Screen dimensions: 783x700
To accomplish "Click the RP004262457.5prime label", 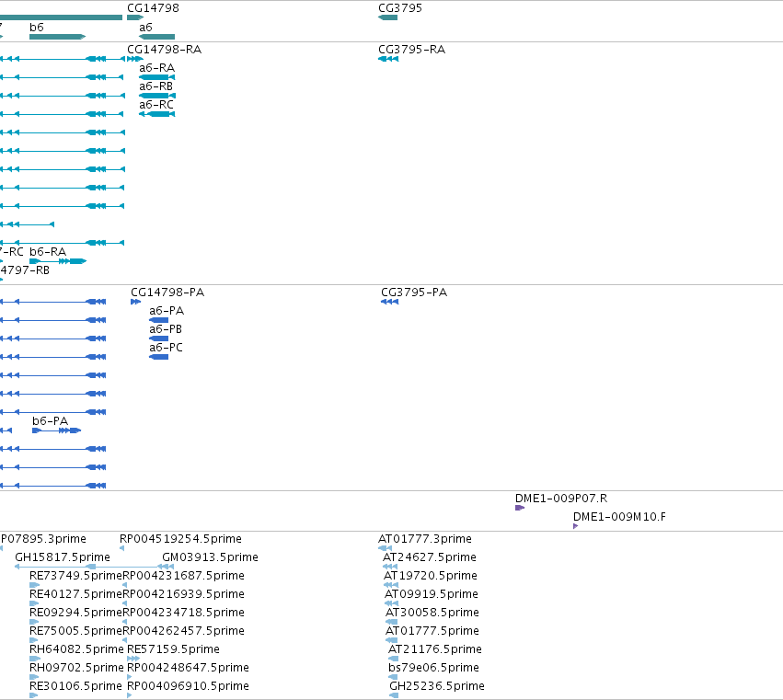I will coord(184,631).
